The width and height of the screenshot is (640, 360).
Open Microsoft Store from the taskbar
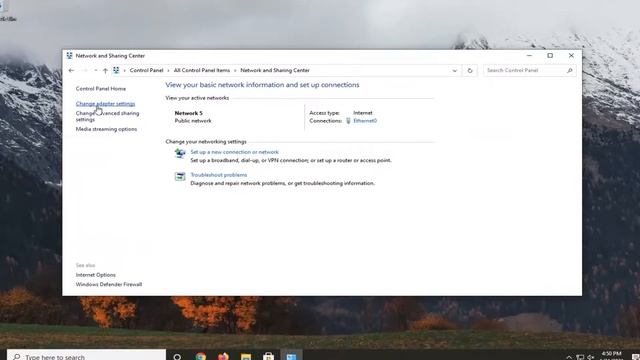[268, 356]
